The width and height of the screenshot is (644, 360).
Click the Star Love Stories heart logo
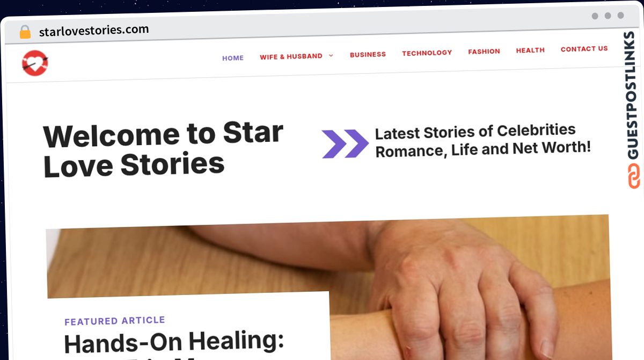click(x=35, y=63)
